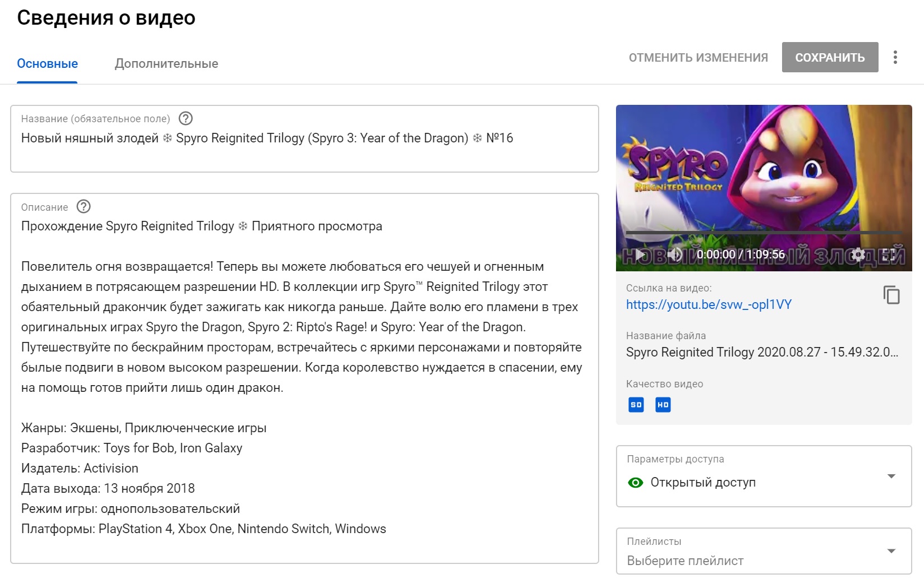
Task: Switch to the Основные tab
Action: point(47,64)
